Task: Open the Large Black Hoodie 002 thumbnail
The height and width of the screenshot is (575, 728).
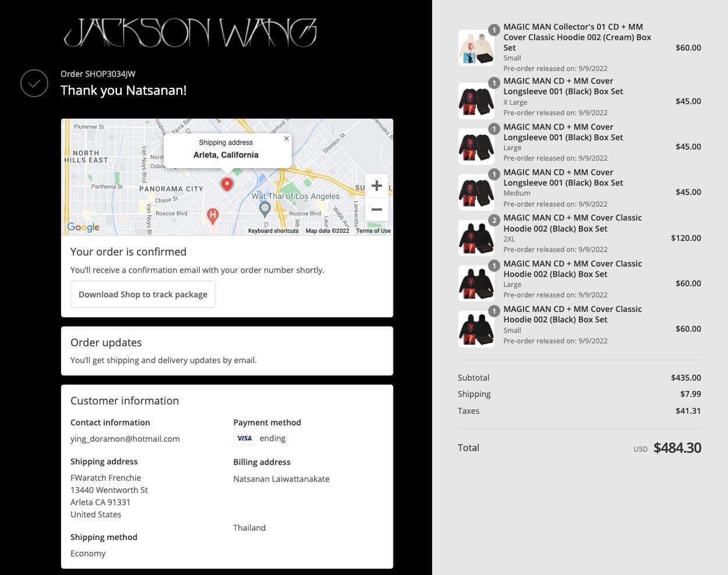Action: (476, 283)
